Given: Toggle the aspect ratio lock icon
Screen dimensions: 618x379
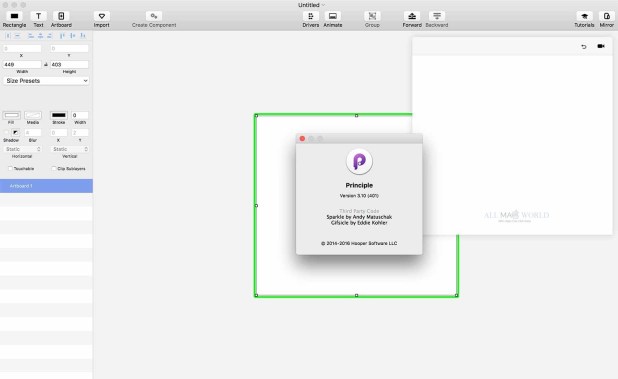Looking at the screenshot, I should tap(46, 64).
